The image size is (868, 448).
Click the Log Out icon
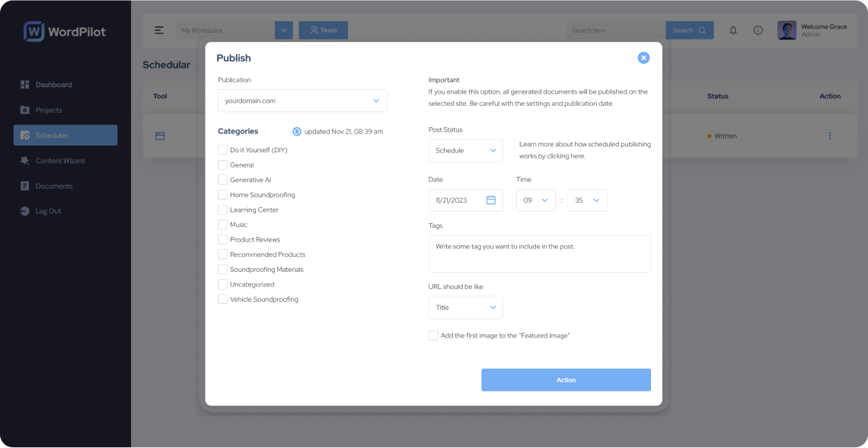click(25, 211)
